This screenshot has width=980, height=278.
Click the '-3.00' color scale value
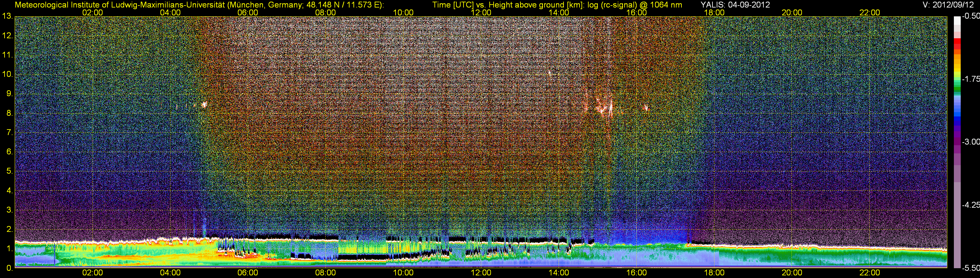(971, 142)
